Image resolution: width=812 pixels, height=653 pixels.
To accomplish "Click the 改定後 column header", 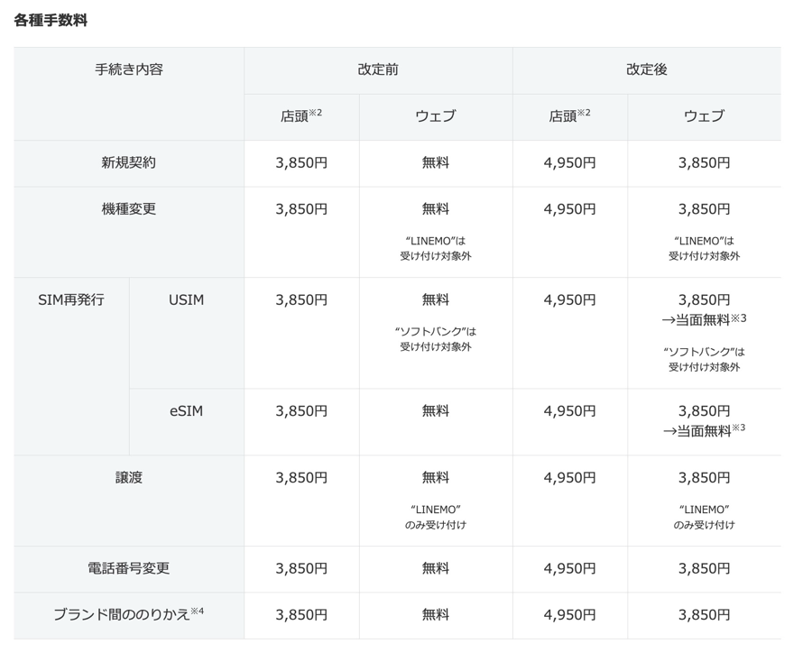I will pyautogui.click(x=647, y=69).
